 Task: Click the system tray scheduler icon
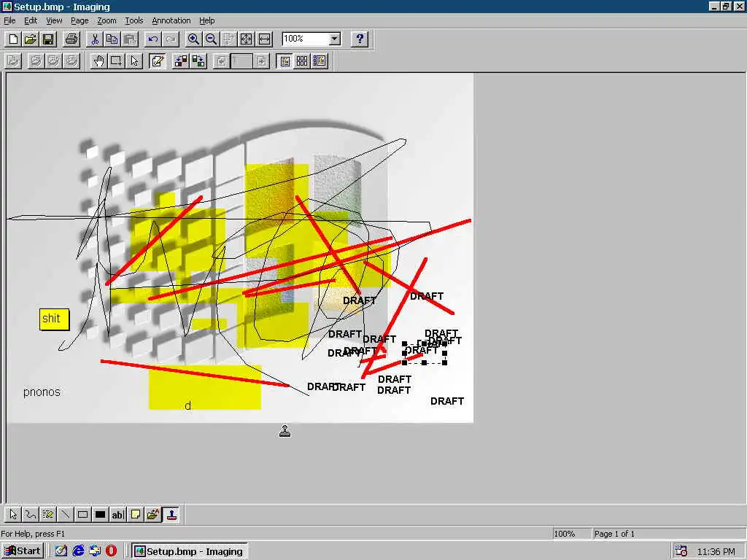point(681,551)
